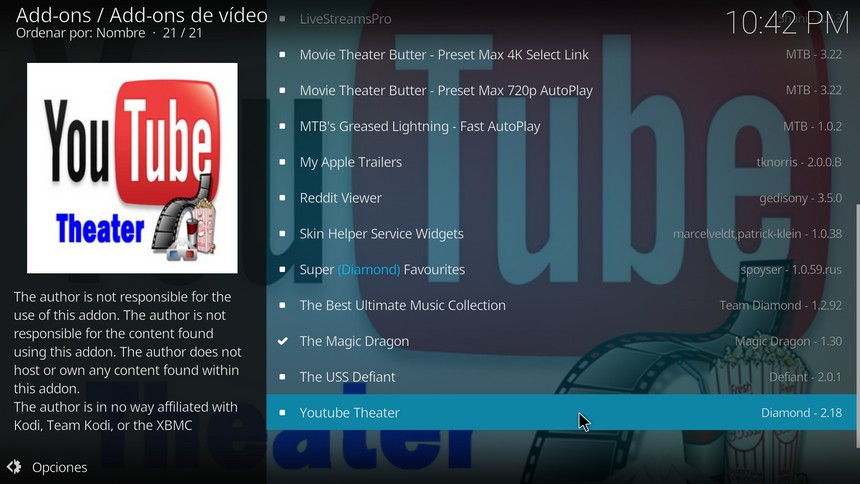The width and height of the screenshot is (860, 484).
Task: Click the 'Defiant - 2.0.1' label
Action: tap(805, 377)
